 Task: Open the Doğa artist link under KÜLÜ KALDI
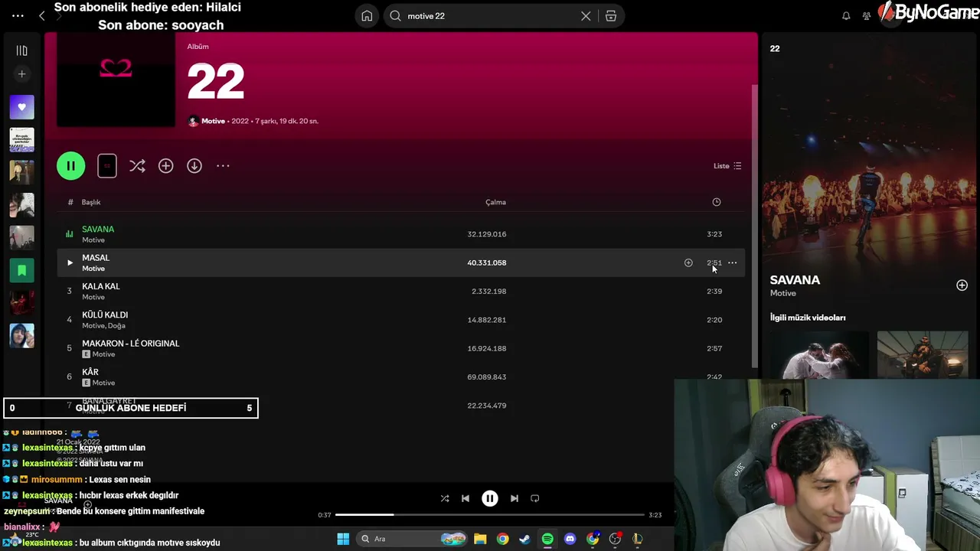(116, 326)
